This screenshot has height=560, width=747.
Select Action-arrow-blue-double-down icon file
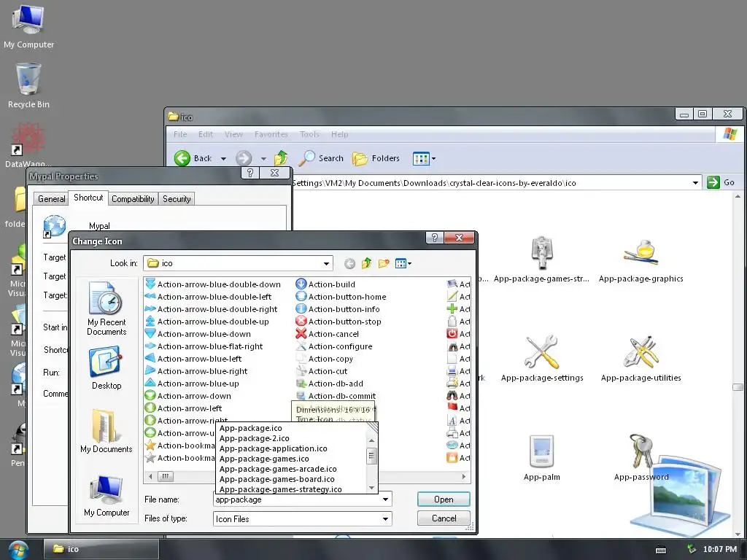213,284
